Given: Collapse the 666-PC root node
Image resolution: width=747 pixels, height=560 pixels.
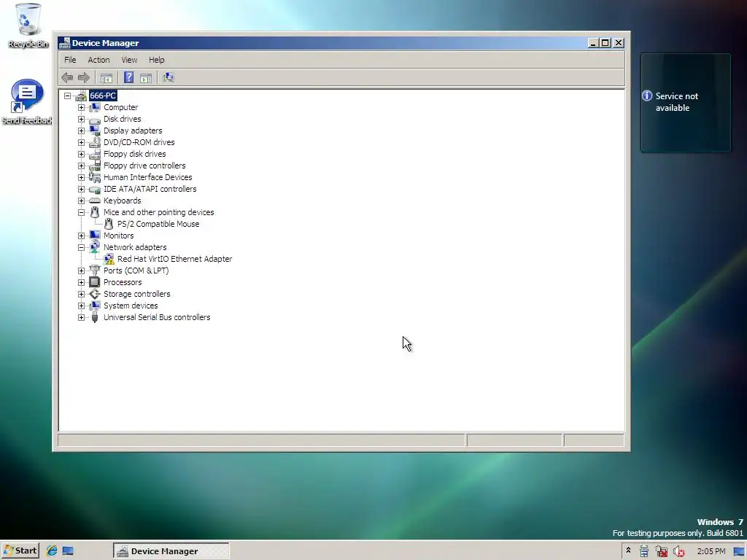Looking at the screenshot, I should coord(67,96).
